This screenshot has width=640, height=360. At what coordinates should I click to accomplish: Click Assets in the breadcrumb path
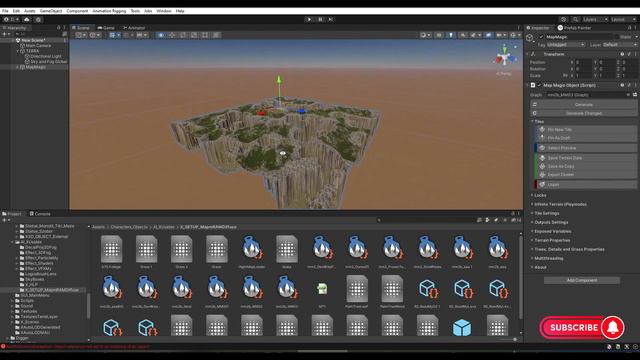(x=98, y=227)
